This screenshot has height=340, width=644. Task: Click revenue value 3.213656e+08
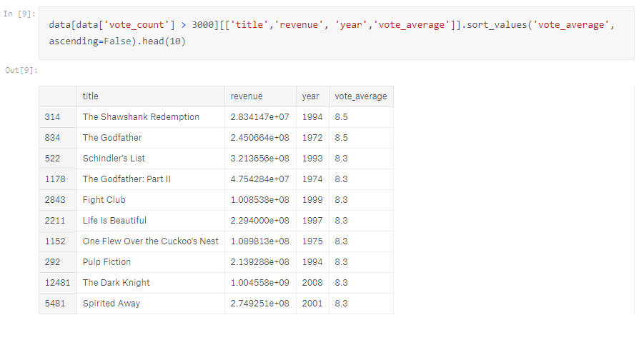[259, 159]
